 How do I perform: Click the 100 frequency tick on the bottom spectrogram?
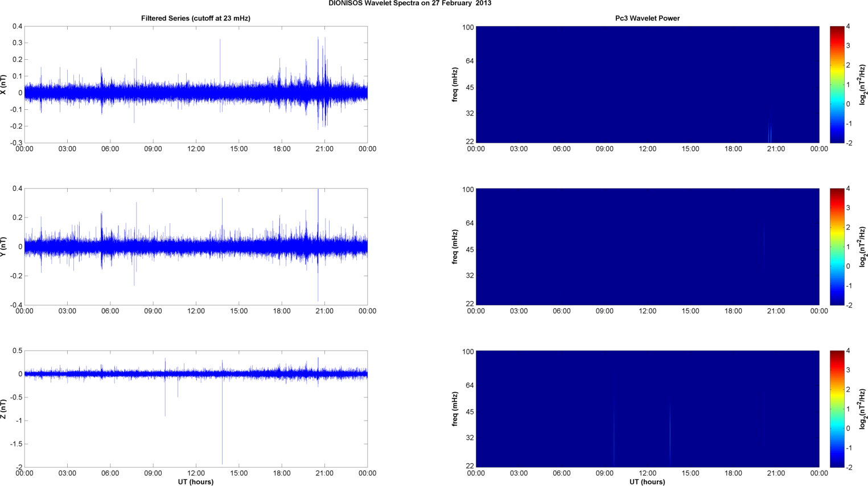coord(468,352)
